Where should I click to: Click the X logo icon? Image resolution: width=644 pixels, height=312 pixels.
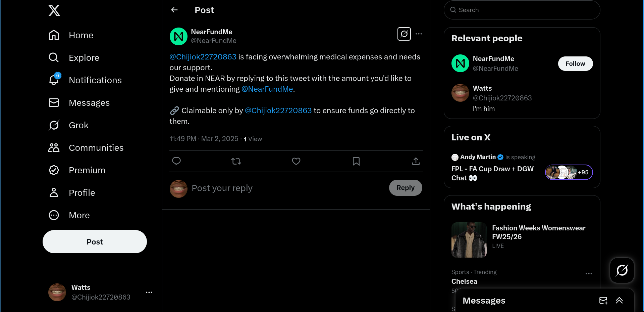click(54, 10)
